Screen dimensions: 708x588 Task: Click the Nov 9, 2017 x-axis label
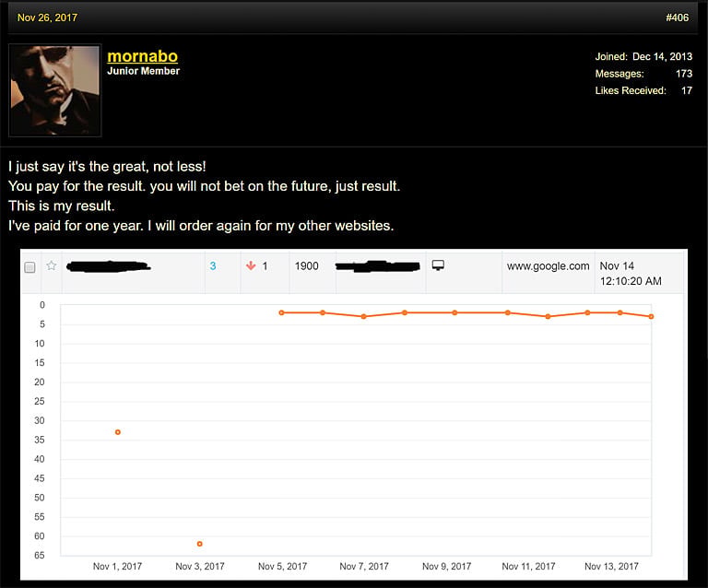pyautogui.click(x=446, y=566)
